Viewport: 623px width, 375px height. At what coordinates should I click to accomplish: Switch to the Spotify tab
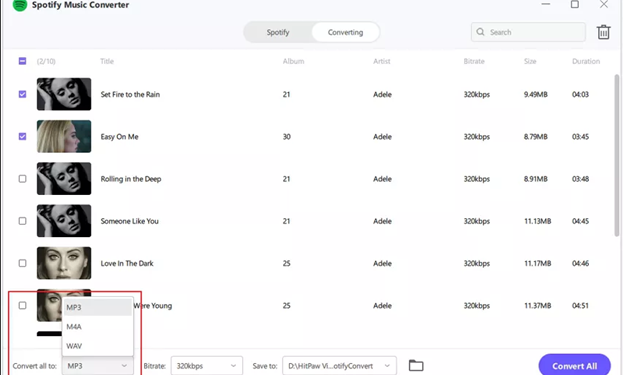click(x=278, y=32)
